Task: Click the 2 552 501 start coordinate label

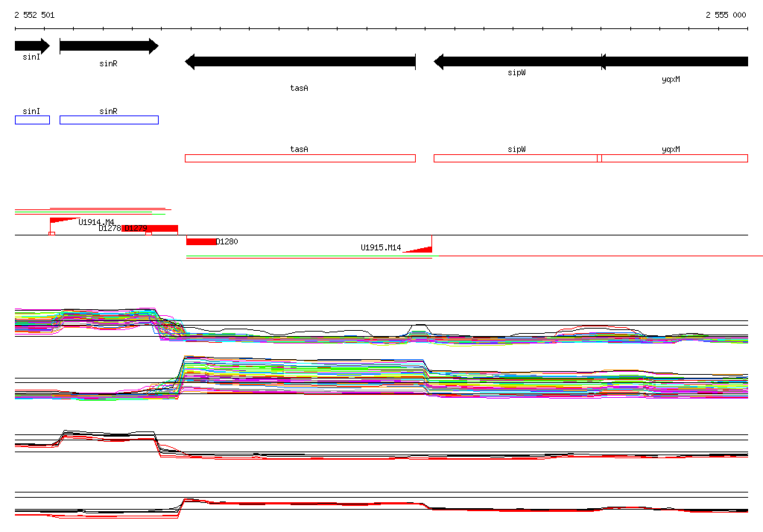Action: [x=34, y=15]
